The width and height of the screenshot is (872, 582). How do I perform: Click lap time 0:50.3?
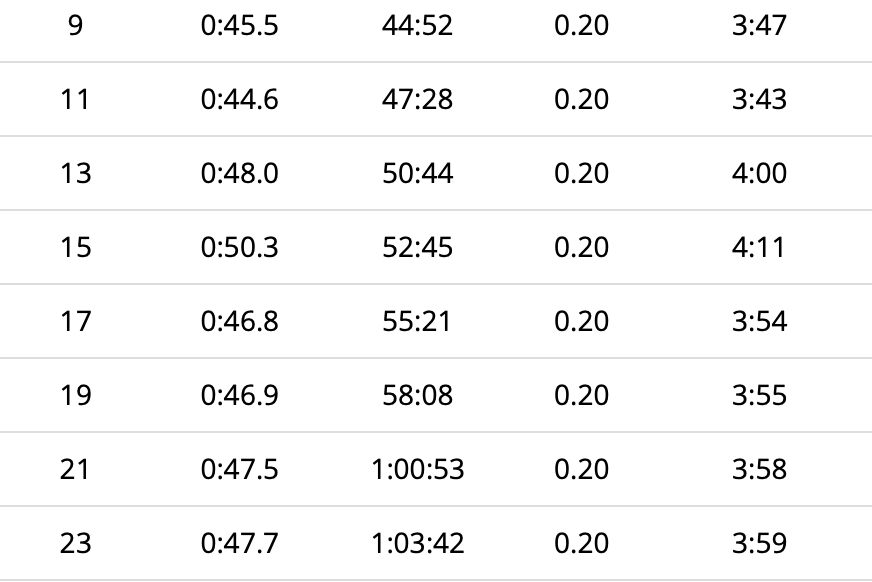(239, 247)
